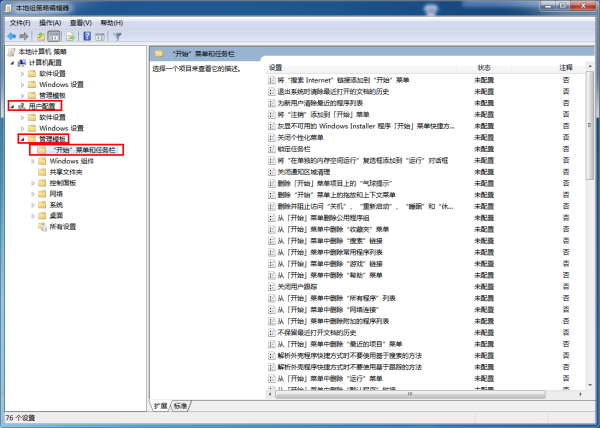600x428 pixels.
Task: Click the Forward arrow toolbar icon
Action: 24,36
